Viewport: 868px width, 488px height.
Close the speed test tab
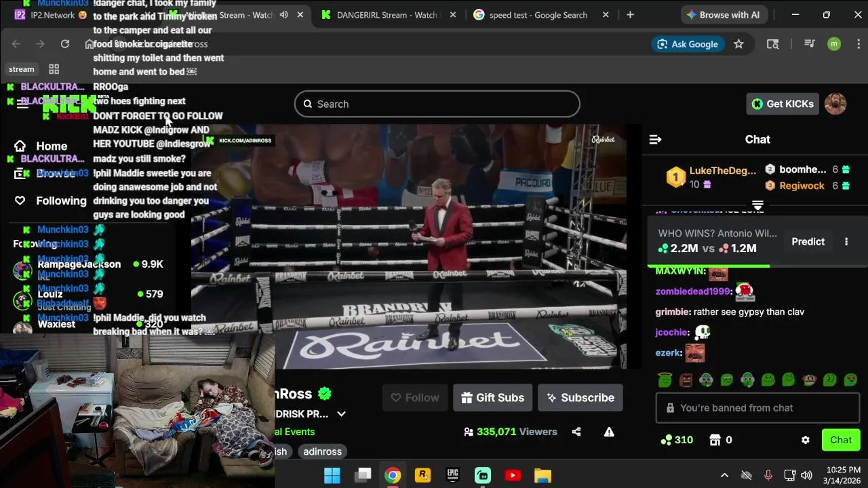click(x=606, y=15)
